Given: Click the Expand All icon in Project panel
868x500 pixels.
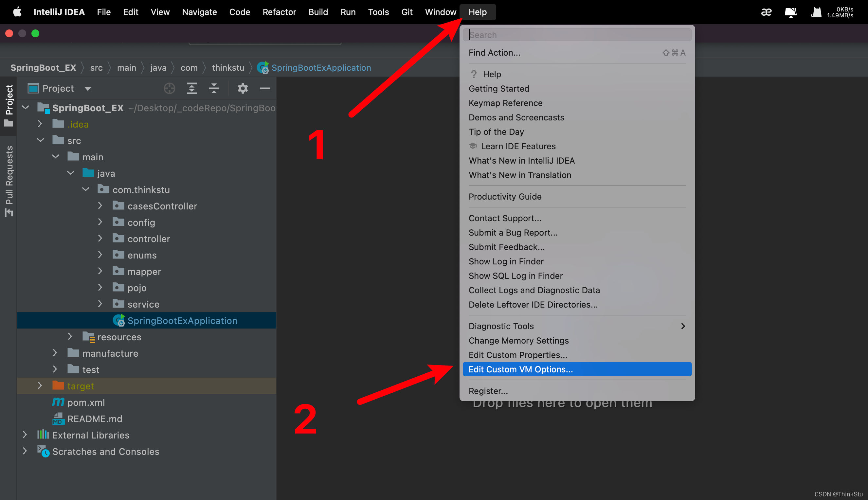Looking at the screenshot, I should 192,88.
